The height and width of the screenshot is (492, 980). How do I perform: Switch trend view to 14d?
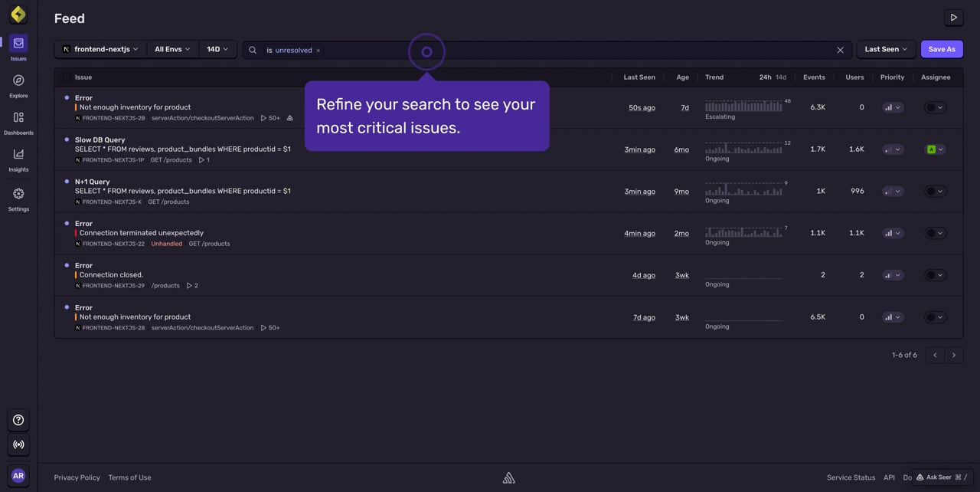781,77
